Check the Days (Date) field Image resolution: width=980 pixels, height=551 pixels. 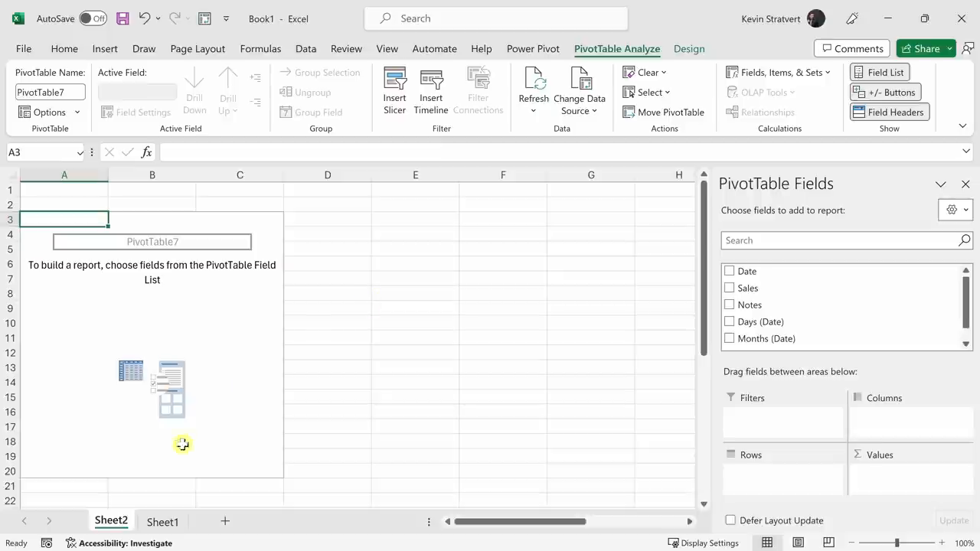coord(730,321)
